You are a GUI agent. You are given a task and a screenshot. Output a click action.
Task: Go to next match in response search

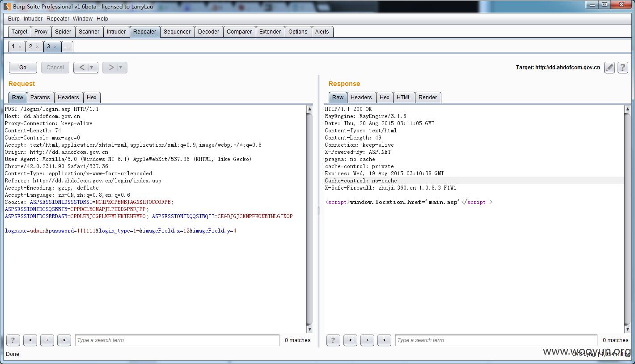[x=384, y=340]
